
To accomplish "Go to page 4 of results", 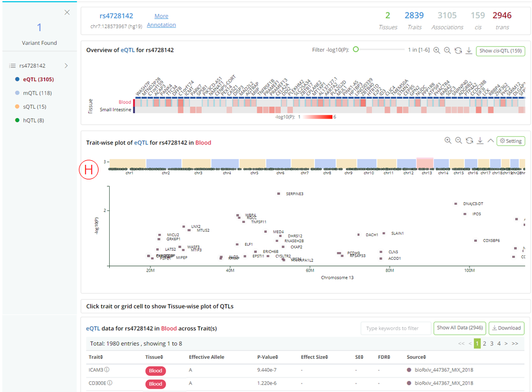I will point(499,344).
